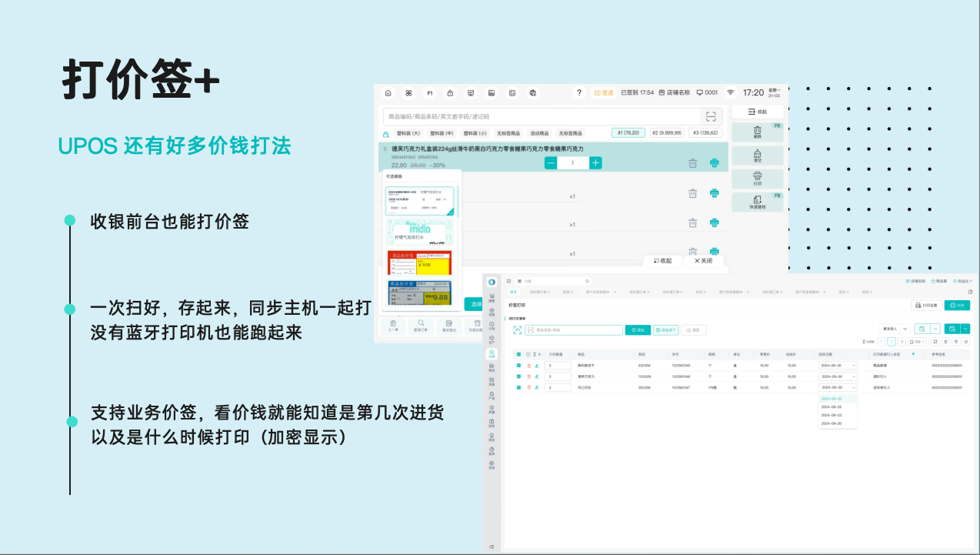Click the refresh icon at the table toolbar's right end
The image size is (980, 555).
pos(966,341)
